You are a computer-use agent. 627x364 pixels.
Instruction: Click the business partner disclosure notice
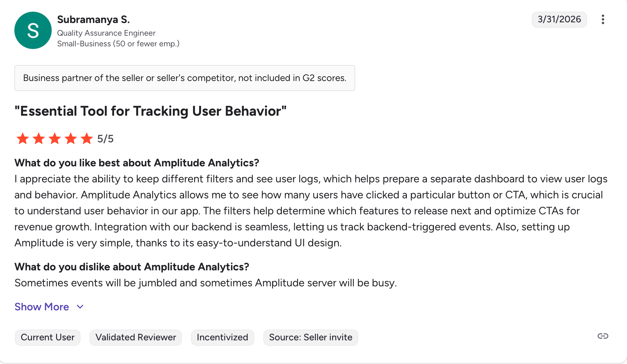click(184, 78)
